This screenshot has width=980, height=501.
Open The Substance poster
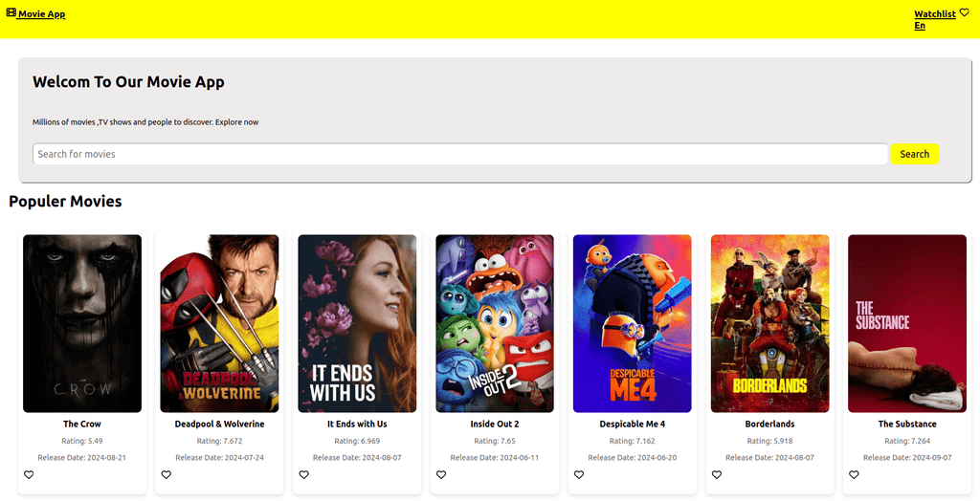tap(907, 323)
